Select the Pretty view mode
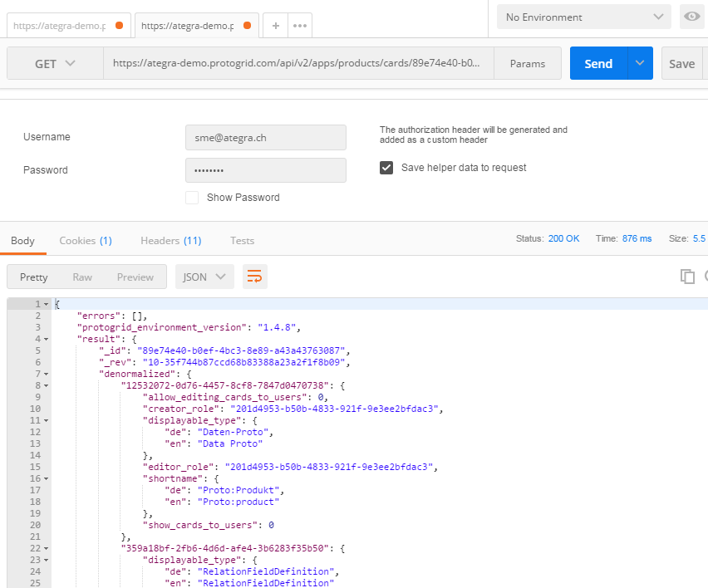The width and height of the screenshot is (708, 588). pyautogui.click(x=34, y=277)
